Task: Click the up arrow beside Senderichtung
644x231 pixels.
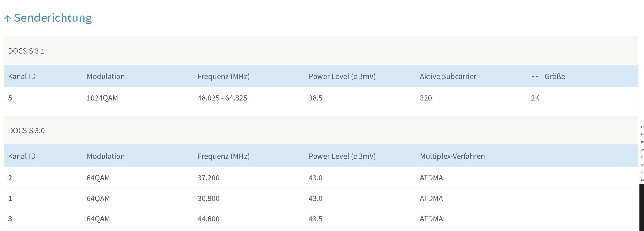Action: click(x=8, y=18)
